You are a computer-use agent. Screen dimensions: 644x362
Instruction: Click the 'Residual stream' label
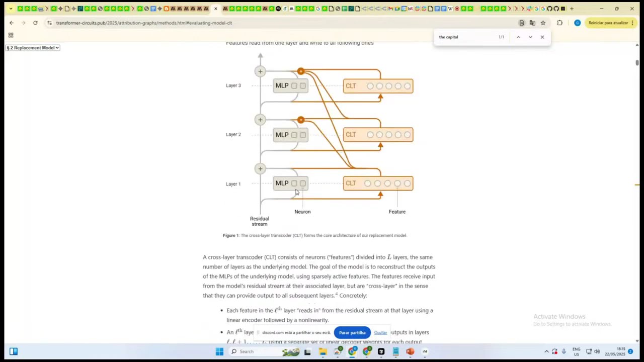point(260,221)
